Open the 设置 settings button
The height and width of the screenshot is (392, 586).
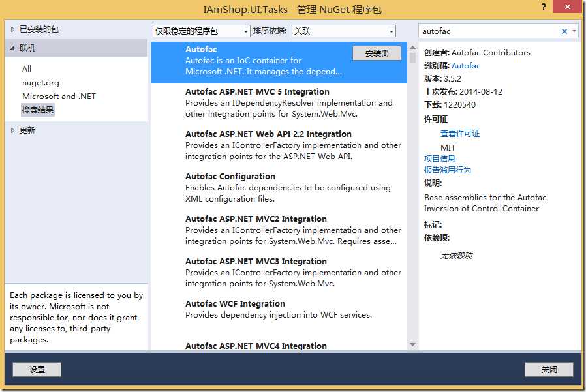tap(37, 370)
